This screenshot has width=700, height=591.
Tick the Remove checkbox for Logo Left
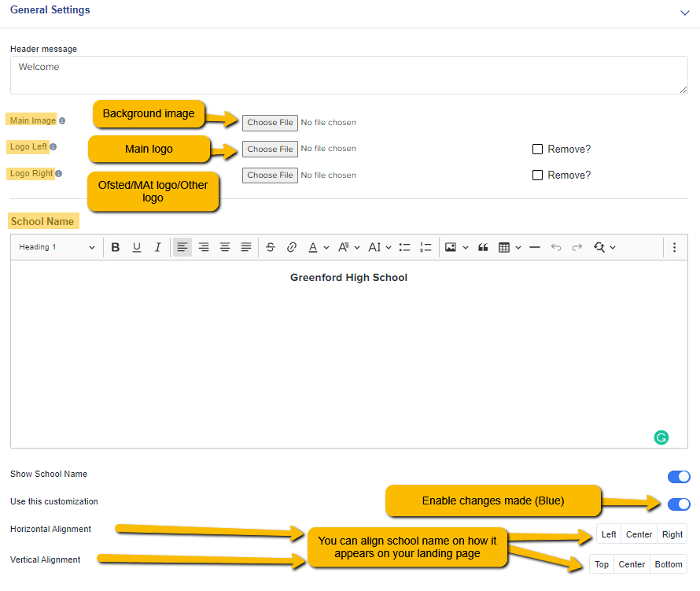pos(537,150)
